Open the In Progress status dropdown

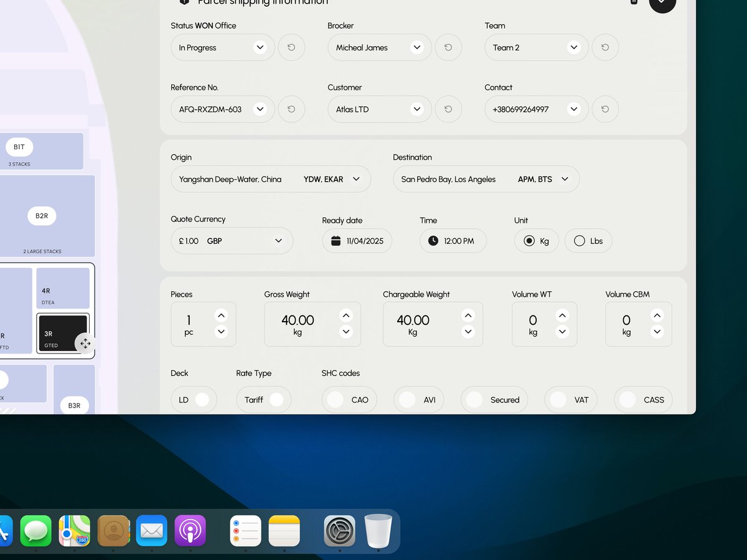click(223, 47)
